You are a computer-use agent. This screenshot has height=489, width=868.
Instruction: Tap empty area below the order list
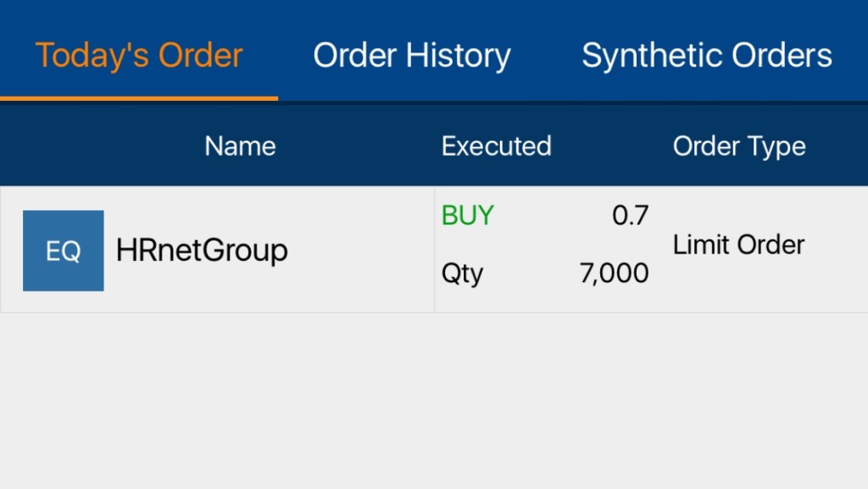434,398
